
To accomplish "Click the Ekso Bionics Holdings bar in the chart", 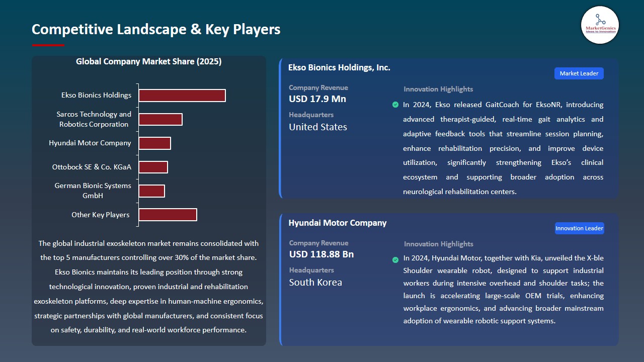I will pyautogui.click(x=182, y=95).
